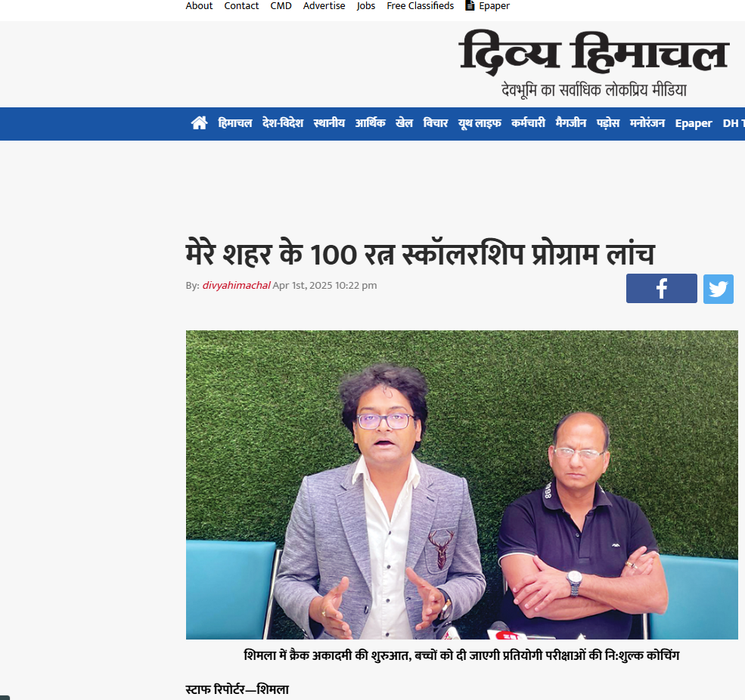Open the दिव्य हिमाचल logo

tap(594, 63)
